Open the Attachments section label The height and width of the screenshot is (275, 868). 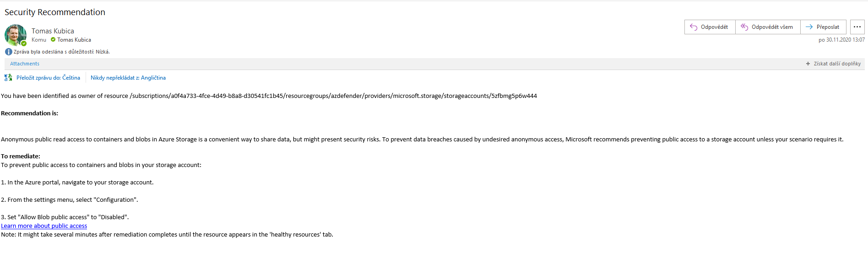coord(25,64)
